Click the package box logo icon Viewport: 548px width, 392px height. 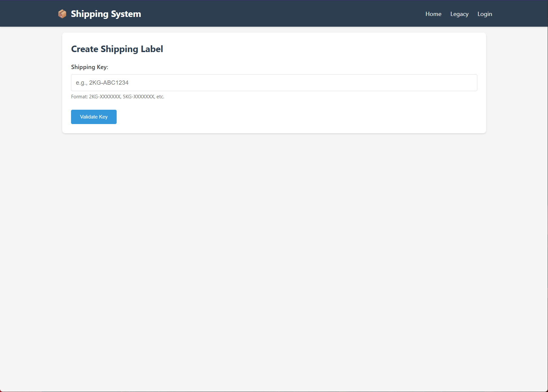pyautogui.click(x=62, y=14)
